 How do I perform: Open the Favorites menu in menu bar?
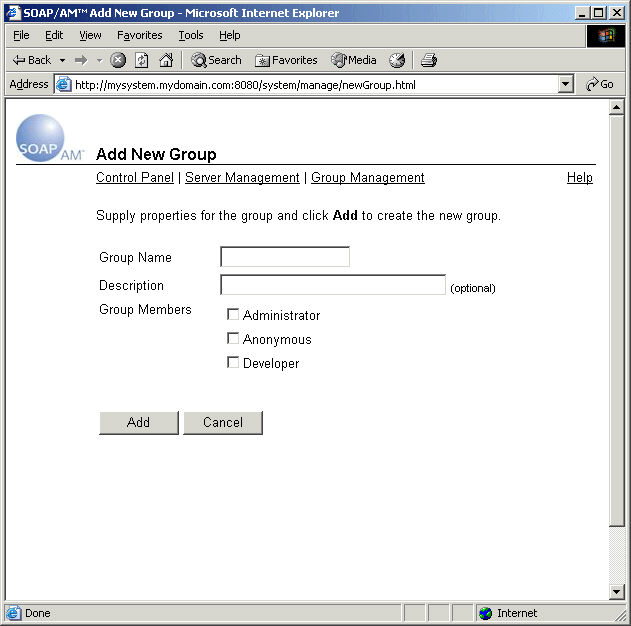point(139,35)
